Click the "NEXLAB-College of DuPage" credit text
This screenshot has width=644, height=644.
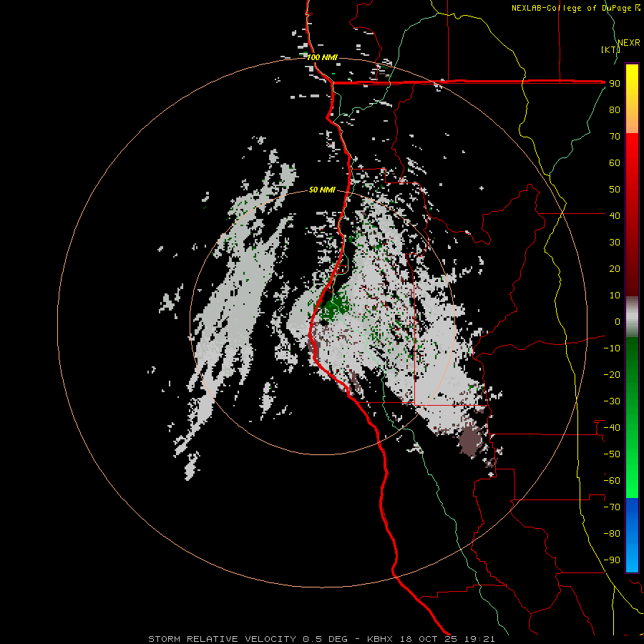(x=571, y=8)
